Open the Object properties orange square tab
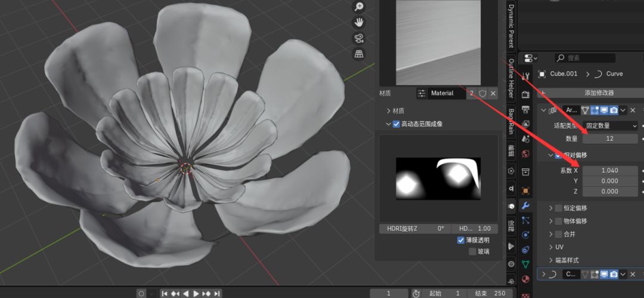Screen dimensions: 644x298 (525, 191)
